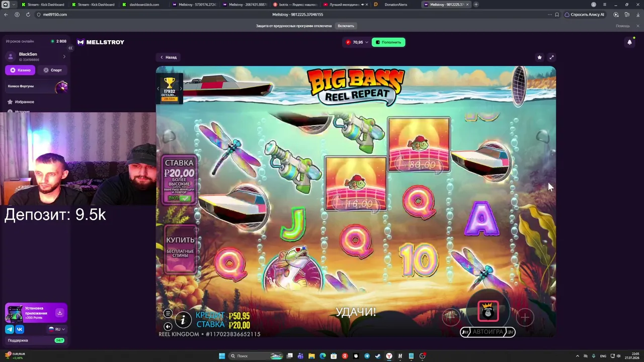
Task: Open notifications bell
Action: click(x=629, y=42)
